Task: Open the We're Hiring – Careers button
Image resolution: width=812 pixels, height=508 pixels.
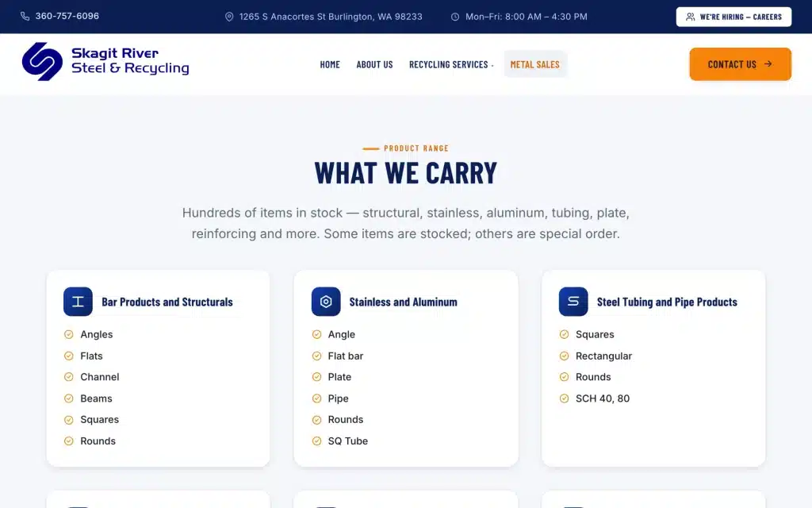Action: [733, 17]
